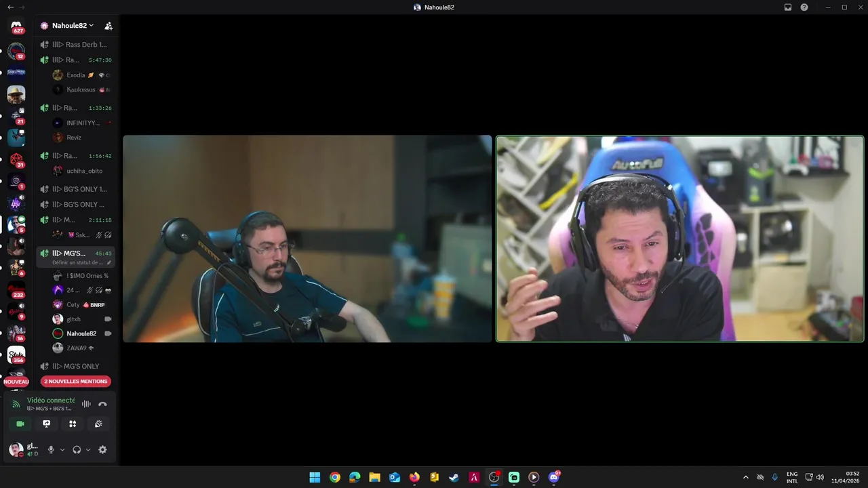Viewport: 868px width, 488px height.
Task: Open user settings gear icon
Action: (x=102, y=449)
